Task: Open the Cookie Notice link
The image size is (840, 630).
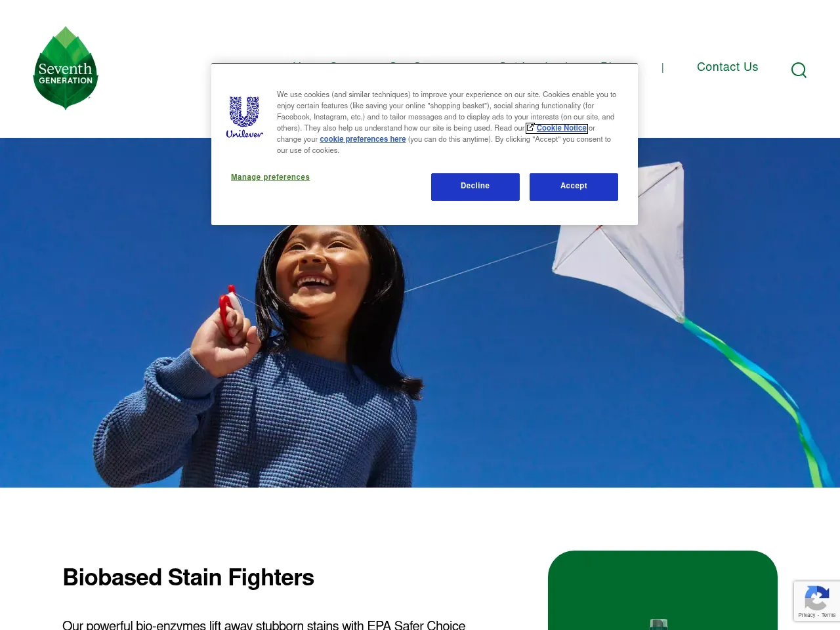Action: pyautogui.click(x=561, y=128)
